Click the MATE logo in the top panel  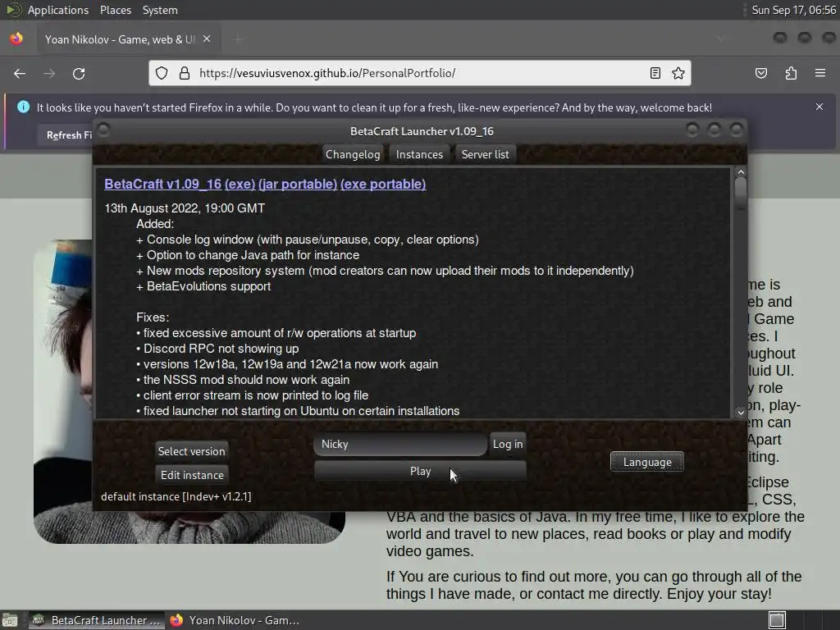click(13, 10)
